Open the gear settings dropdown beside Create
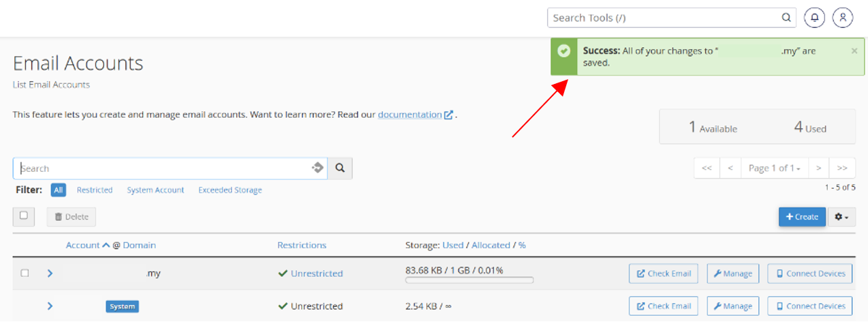 tap(841, 217)
